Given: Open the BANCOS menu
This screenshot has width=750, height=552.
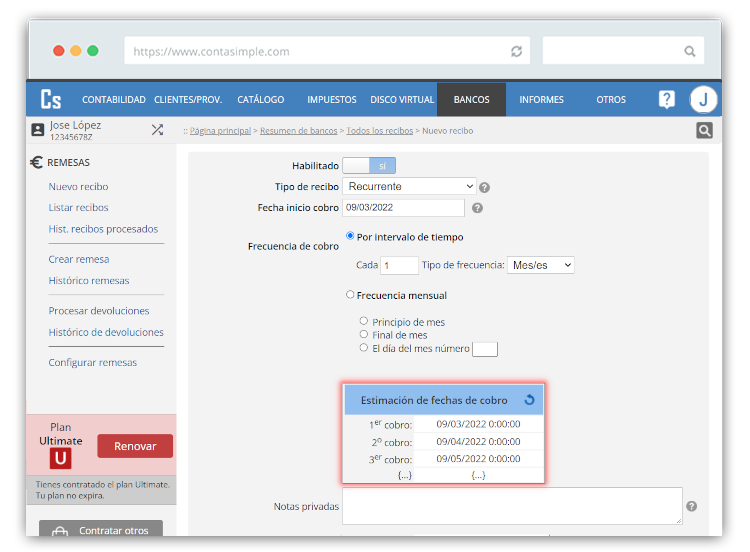Looking at the screenshot, I should click(x=471, y=99).
